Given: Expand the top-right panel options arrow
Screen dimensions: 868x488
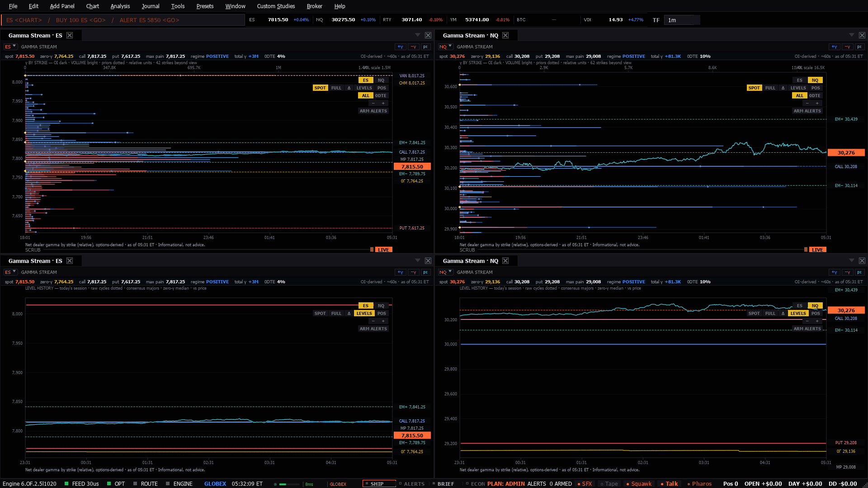Looking at the screenshot, I should (852, 35).
